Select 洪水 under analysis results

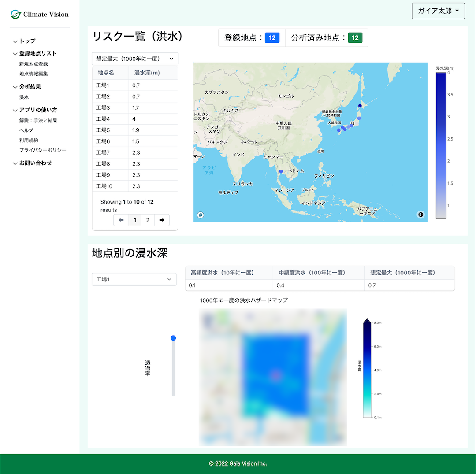(x=24, y=97)
